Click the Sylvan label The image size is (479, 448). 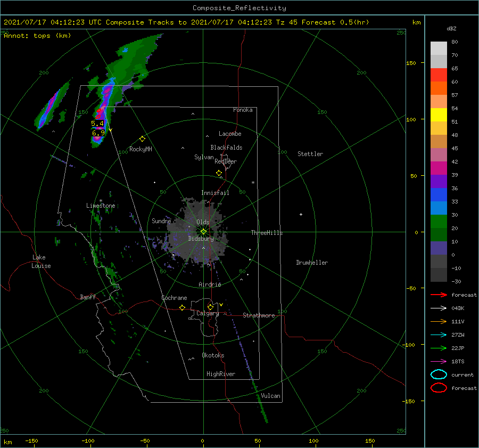[204, 157]
